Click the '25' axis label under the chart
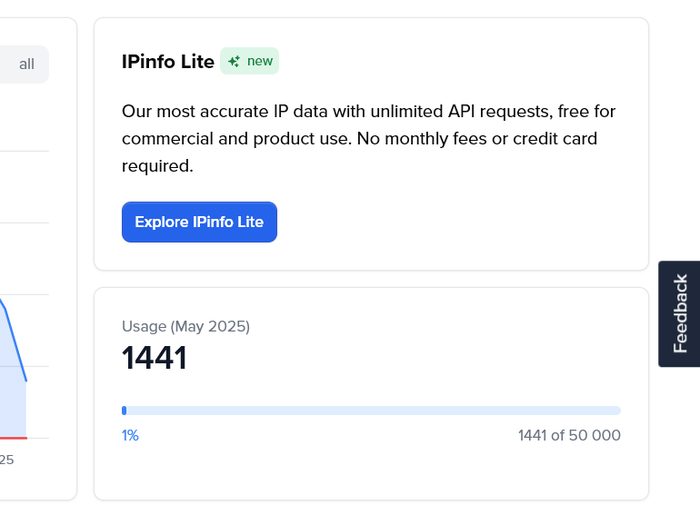Viewport: 700px width, 515px height. pyautogui.click(x=6, y=460)
